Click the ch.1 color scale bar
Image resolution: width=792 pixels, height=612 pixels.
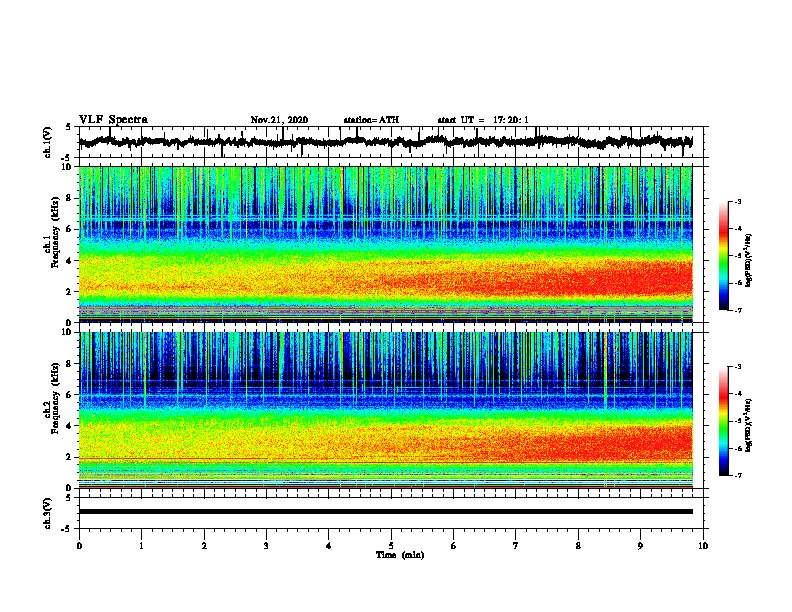724,256
